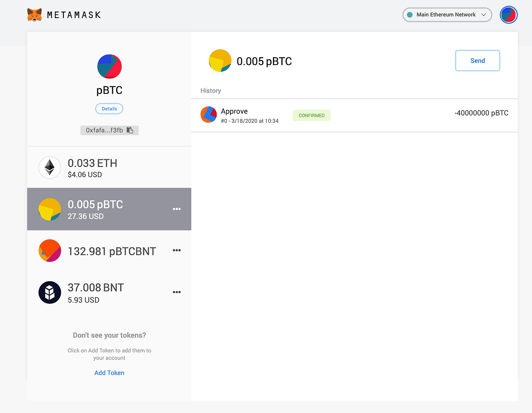
Task: Click the -40000000 pBTC amount
Action: [481, 113]
